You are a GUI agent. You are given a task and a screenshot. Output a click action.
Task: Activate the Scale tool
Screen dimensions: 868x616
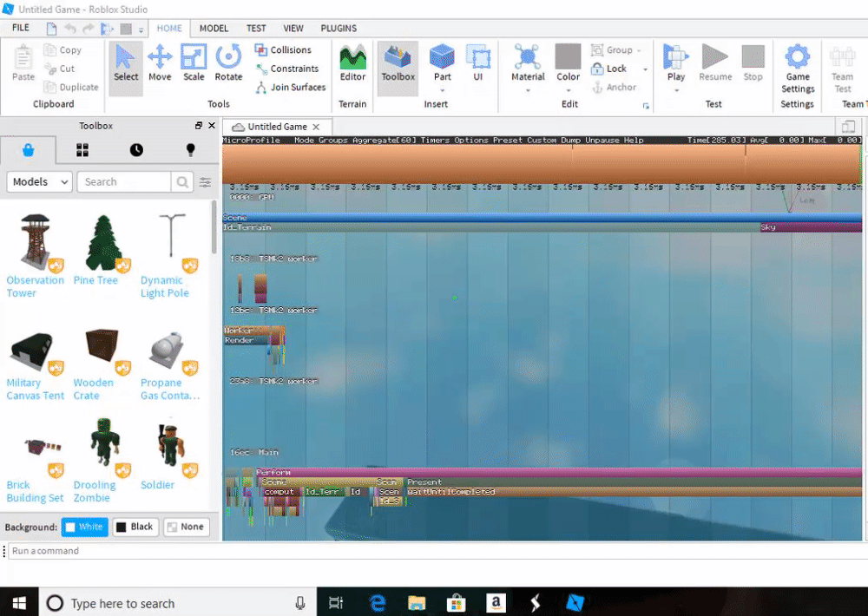tap(194, 63)
